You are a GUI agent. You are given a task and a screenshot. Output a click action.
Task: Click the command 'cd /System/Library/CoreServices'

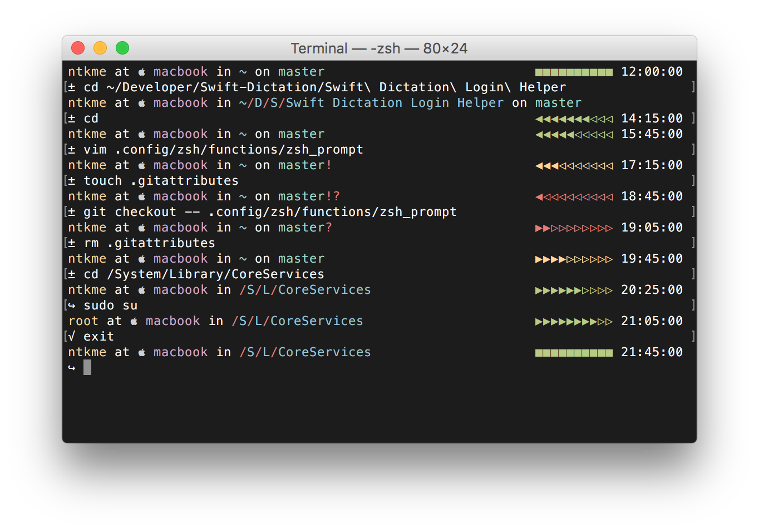(x=204, y=274)
